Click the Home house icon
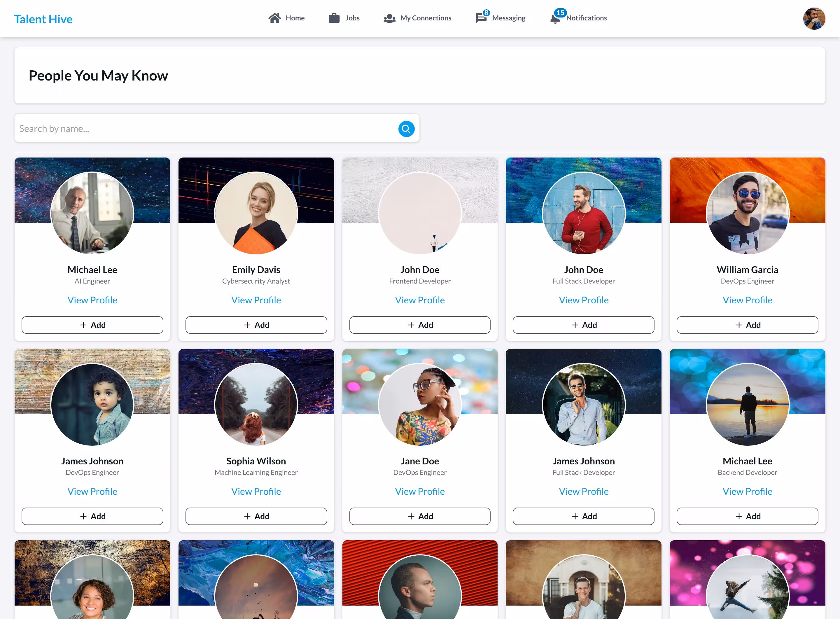 pos(275,18)
